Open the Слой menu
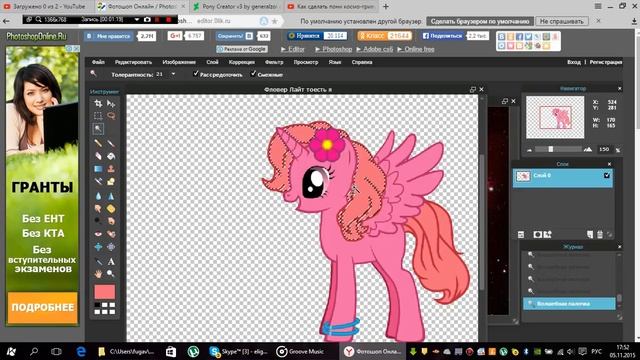 click(212, 62)
